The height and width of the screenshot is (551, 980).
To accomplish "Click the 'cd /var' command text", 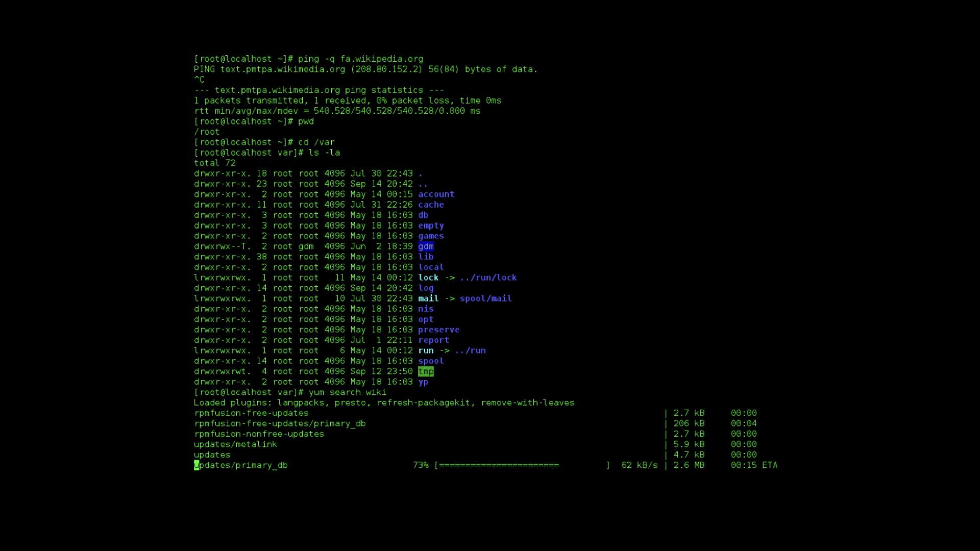I will click(316, 142).
